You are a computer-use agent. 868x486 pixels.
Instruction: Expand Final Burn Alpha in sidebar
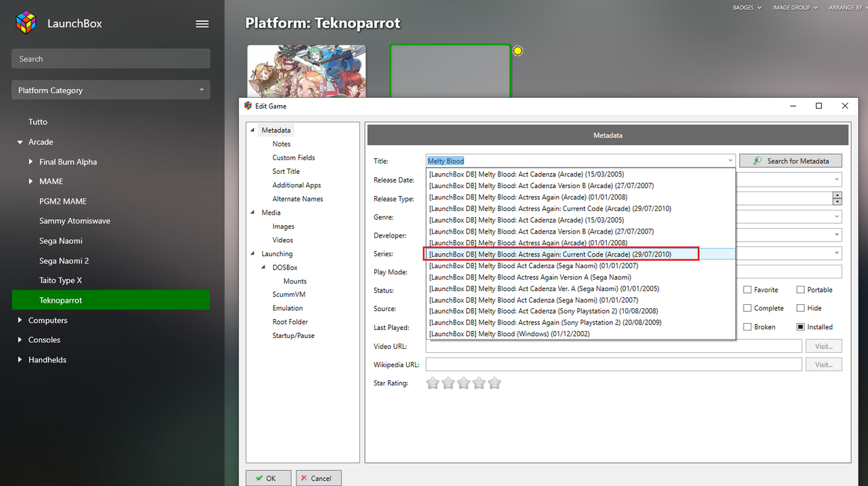[31, 162]
